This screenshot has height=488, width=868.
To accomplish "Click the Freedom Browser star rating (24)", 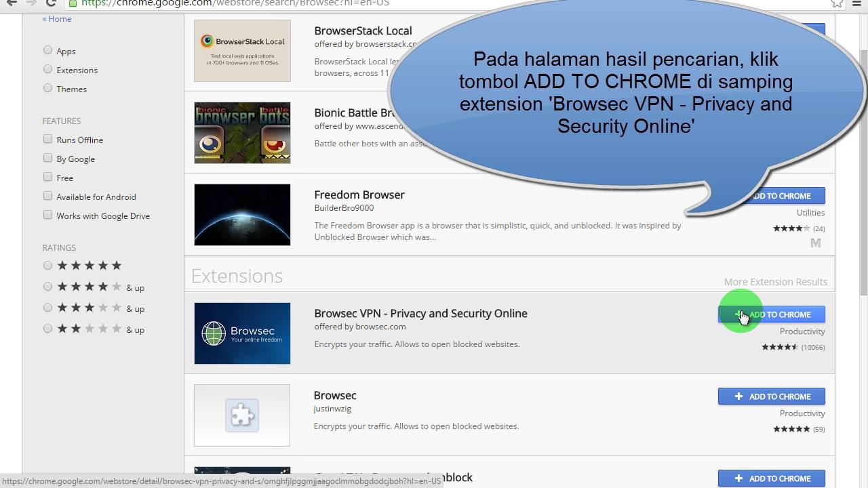I will tap(799, 228).
